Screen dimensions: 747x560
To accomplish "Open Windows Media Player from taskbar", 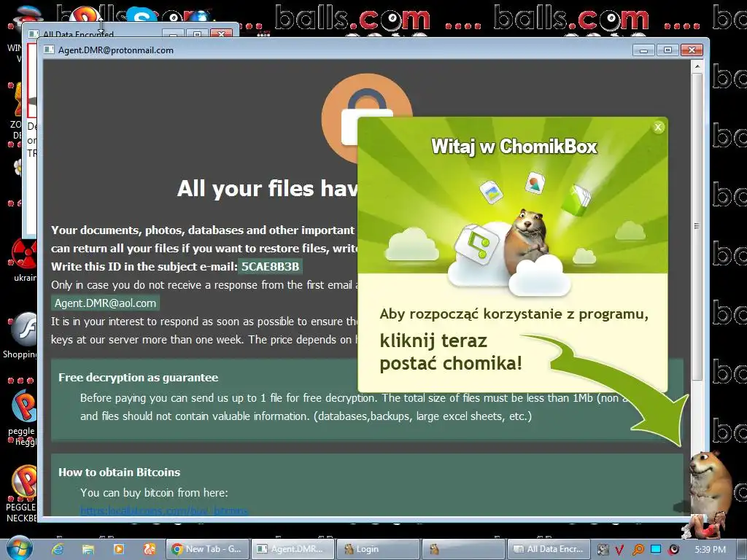I will [119, 549].
